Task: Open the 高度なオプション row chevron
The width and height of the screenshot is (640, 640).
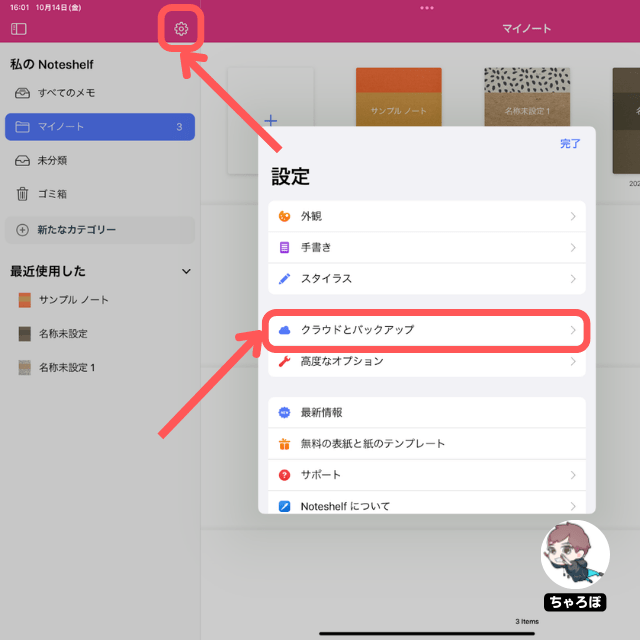Action: click(x=573, y=362)
